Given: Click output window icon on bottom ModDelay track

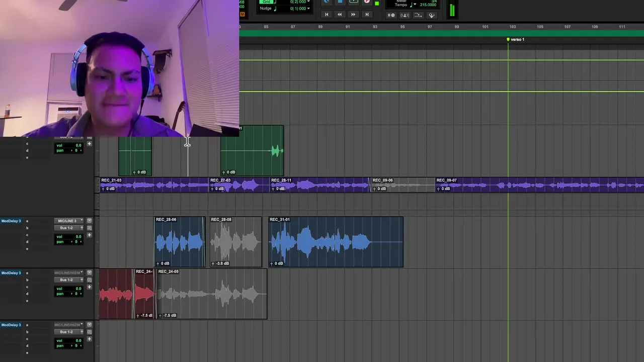Looking at the screenshot, I should click(89, 332).
